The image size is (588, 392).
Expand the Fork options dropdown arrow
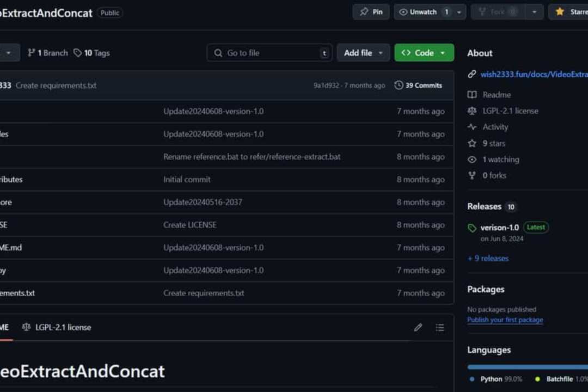coord(534,12)
